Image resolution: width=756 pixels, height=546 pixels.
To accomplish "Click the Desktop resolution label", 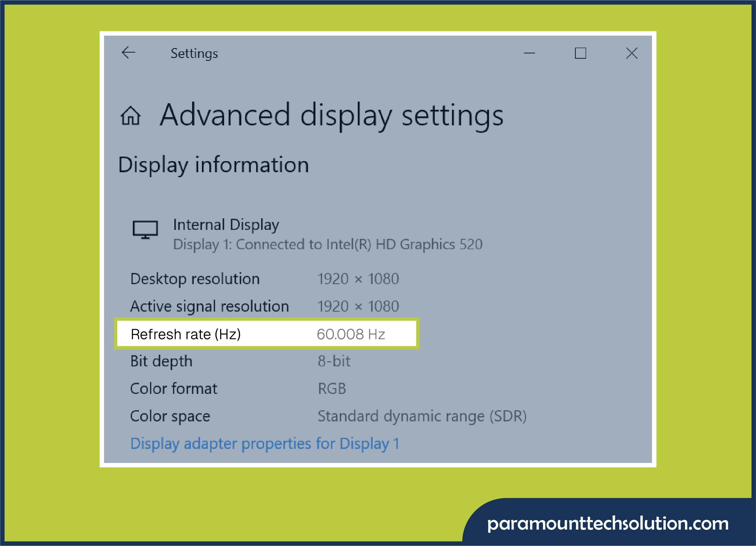I will coord(195,279).
